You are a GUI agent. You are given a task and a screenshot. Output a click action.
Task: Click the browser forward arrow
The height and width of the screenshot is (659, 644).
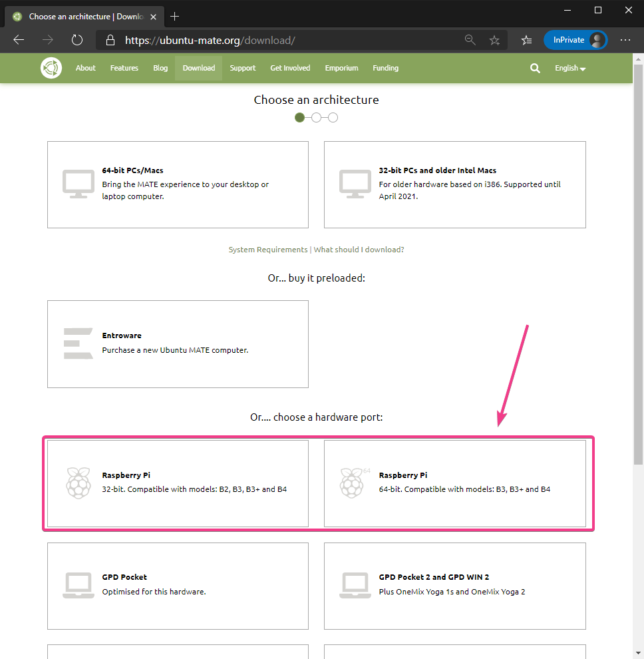[48, 41]
